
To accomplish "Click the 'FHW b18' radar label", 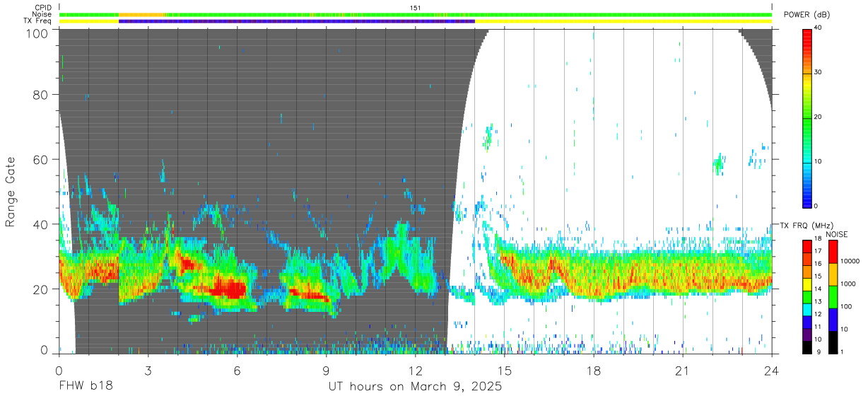I will click(x=86, y=387).
